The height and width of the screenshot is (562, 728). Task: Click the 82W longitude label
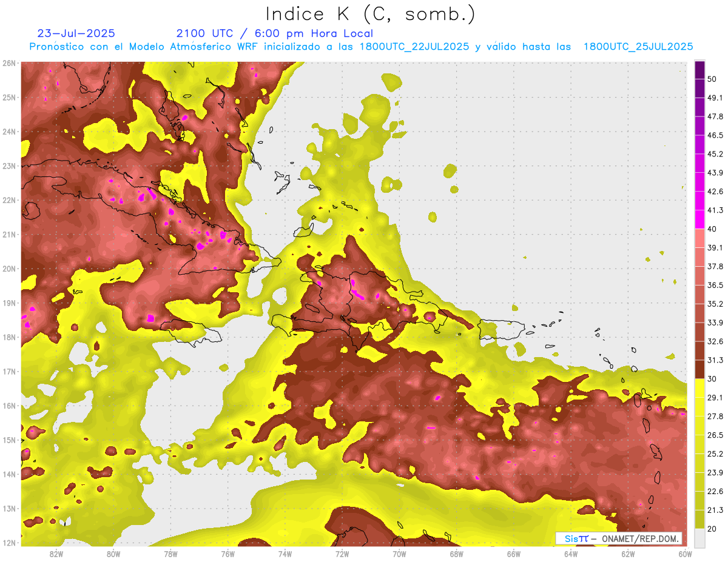[x=56, y=554]
